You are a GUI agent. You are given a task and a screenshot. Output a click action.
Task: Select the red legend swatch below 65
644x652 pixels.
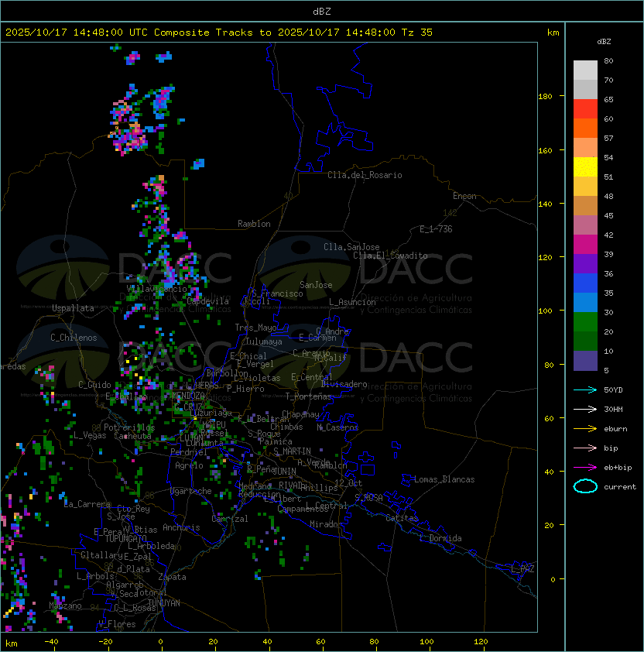point(585,108)
